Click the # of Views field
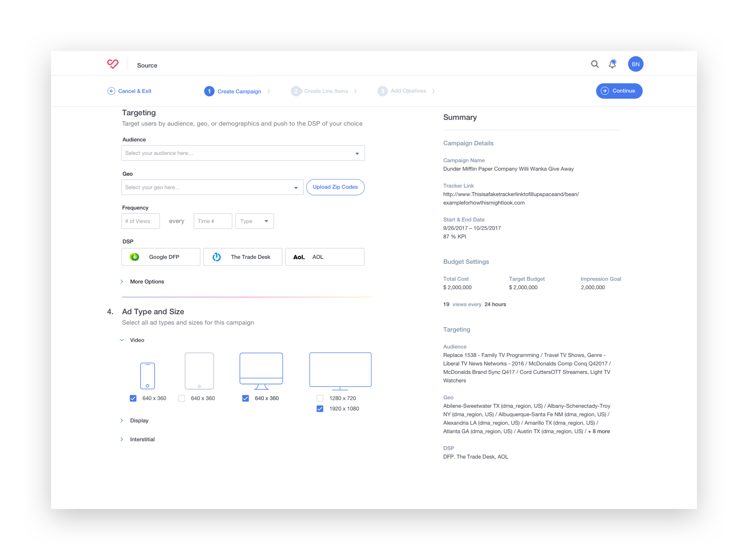The height and width of the screenshot is (560, 748). pos(140,221)
